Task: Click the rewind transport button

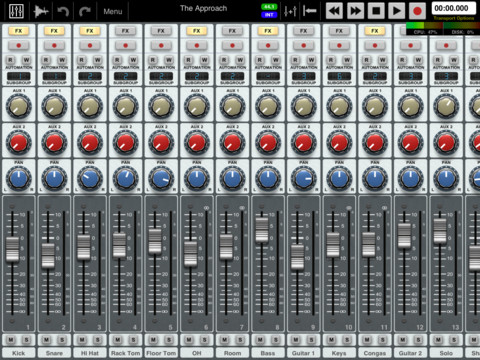Action: click(x=334, y=11)
